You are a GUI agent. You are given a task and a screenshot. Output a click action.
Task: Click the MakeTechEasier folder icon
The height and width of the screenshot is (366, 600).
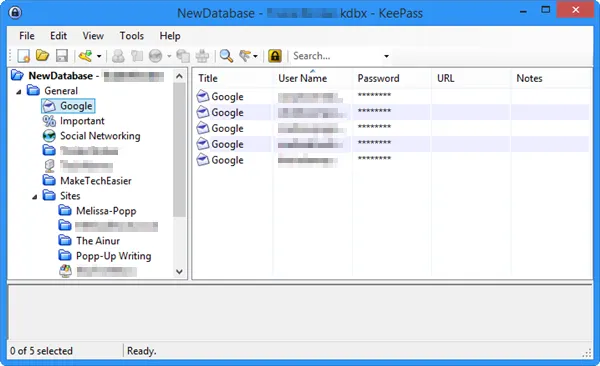(49, 181)
